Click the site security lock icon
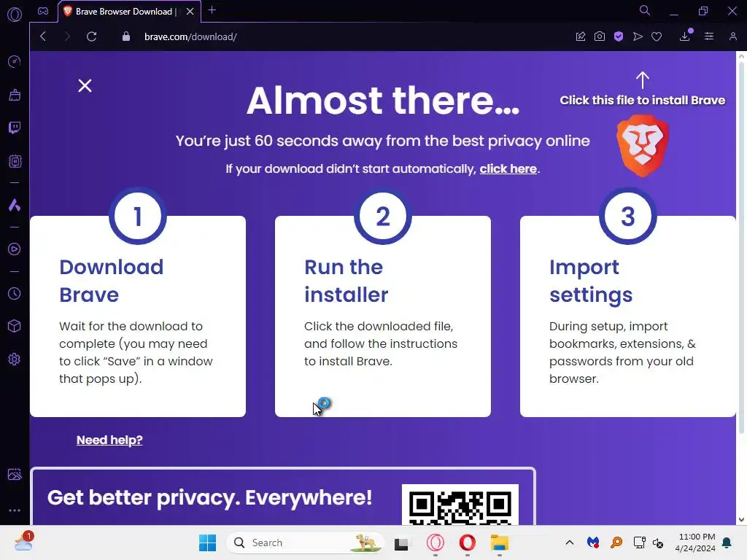 coord(125,36)
